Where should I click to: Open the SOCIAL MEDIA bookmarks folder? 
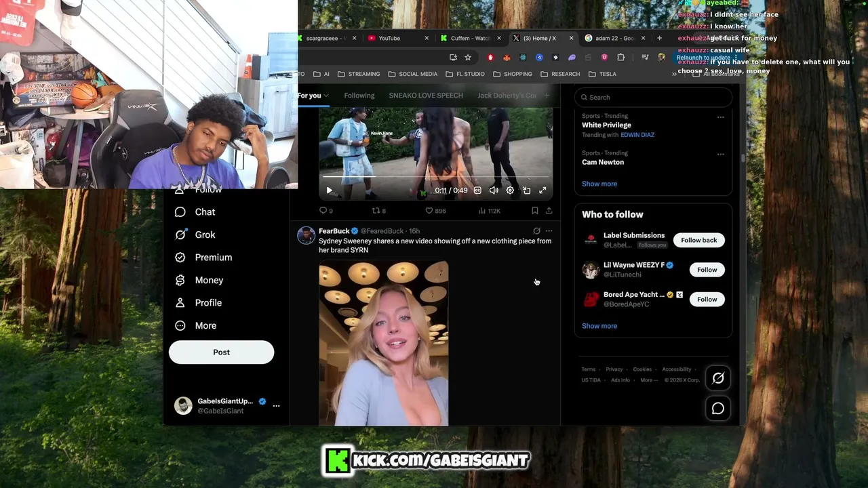click(413, 74)
